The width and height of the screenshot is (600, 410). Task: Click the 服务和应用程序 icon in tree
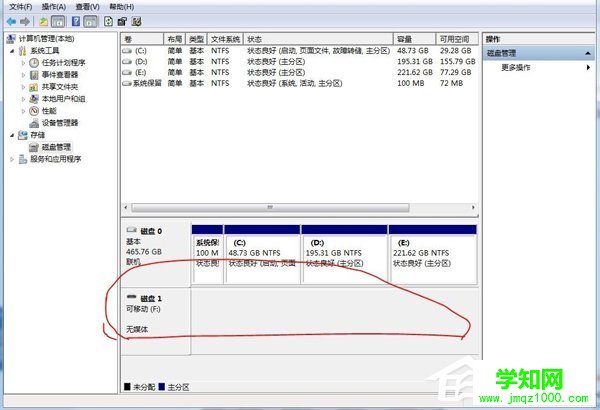(23, 159)
